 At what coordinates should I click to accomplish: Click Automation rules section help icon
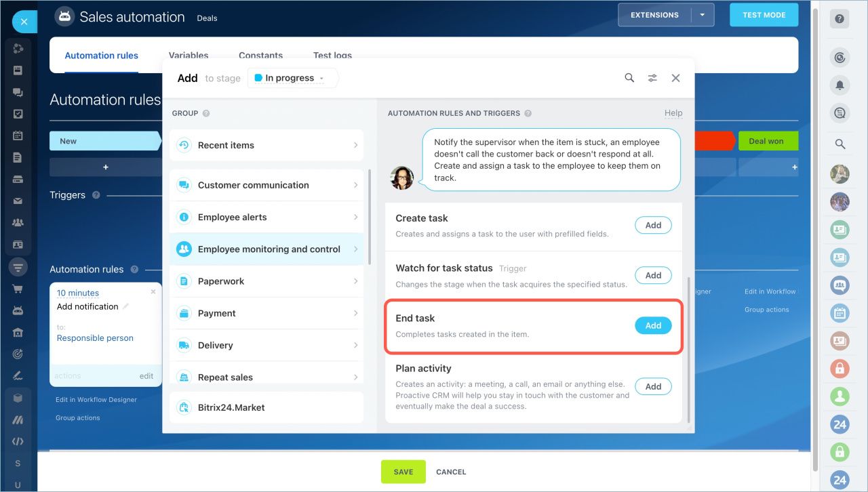[134, 269]
